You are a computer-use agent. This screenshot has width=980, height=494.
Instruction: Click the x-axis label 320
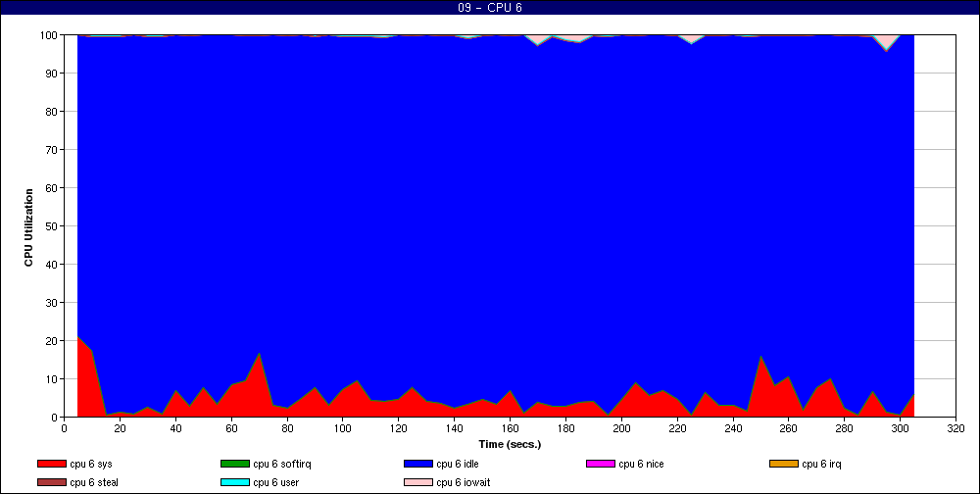pyautogui.click(x=955, y=428)
